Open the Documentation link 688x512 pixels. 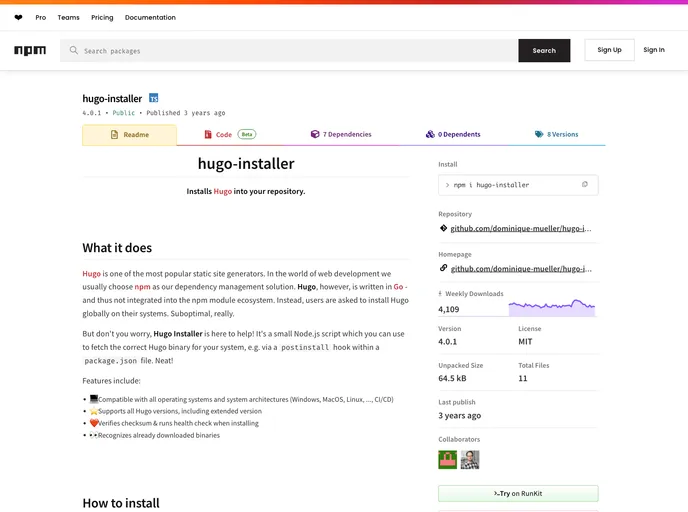(150, 18)
